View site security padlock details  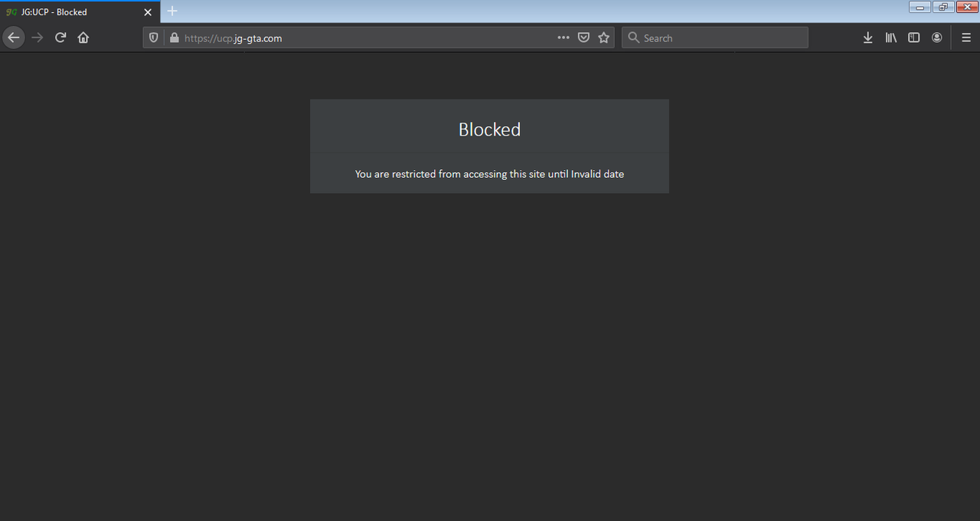point(174,38)
